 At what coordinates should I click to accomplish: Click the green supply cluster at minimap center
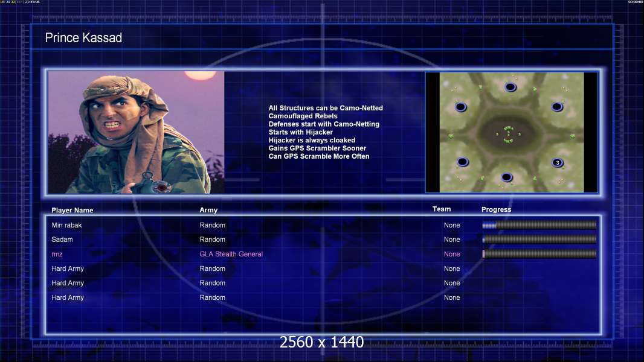509,135
